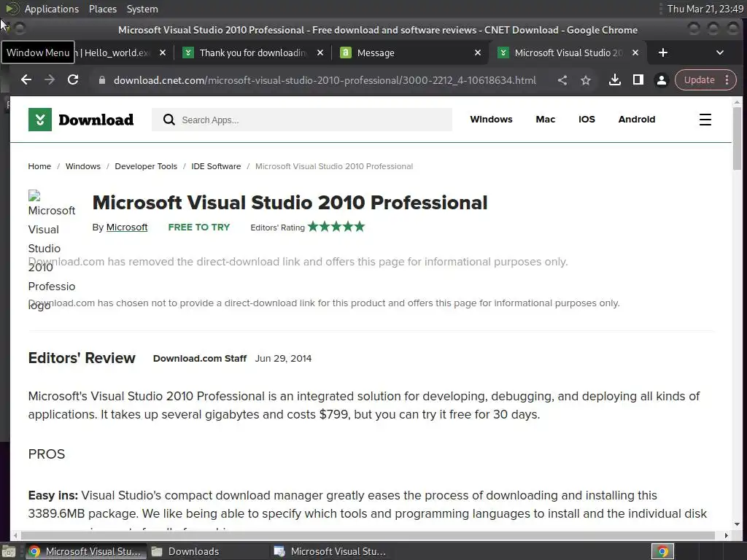The height and width of the screenshot is (560, 747).
Task: Close the Message tab
Action: tap(478, 52)
